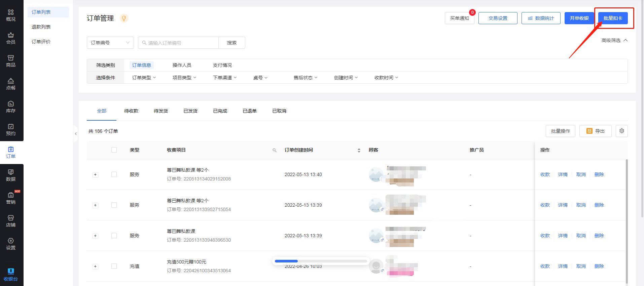The image size is (644, 286).
Task: Collapse the sidebar submenu panel arrow
Action: point(76,134)
